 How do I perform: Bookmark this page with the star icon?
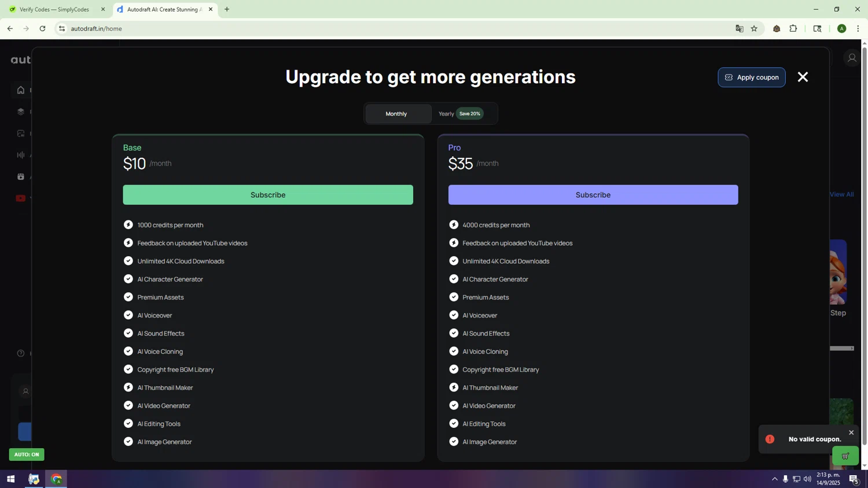(754, 28)
